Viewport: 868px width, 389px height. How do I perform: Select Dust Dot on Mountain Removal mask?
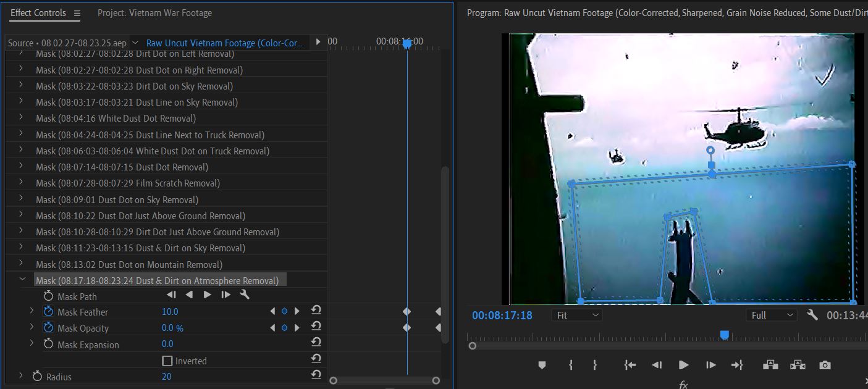tap(129, 264)
